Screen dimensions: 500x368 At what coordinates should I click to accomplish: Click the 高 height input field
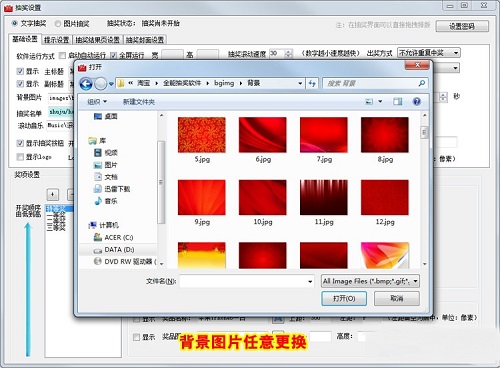[207, 55]
